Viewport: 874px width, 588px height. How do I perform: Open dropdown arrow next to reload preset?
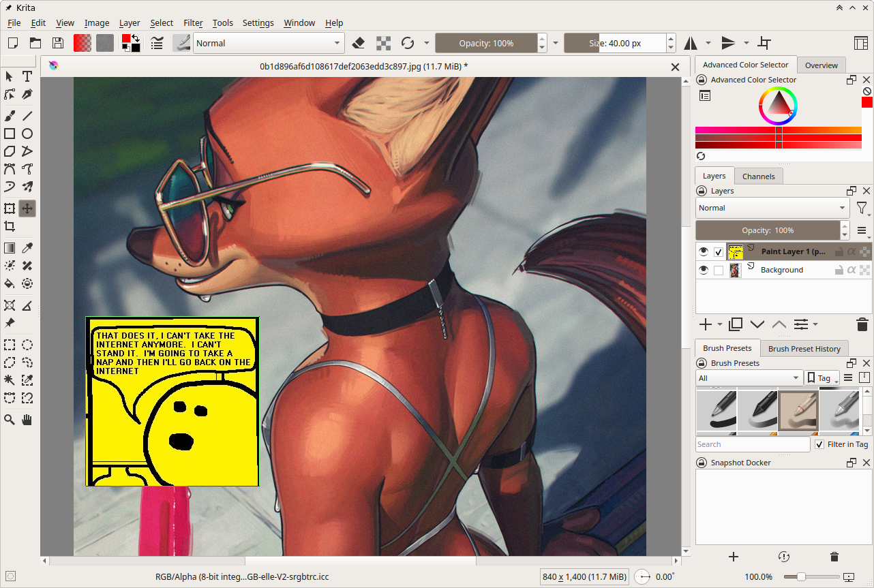point(427,43)
